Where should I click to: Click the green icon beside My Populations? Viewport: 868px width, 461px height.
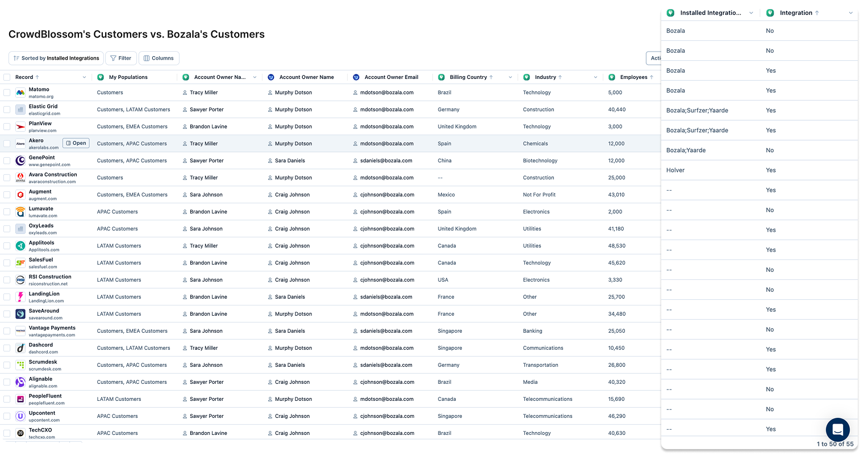click(x=101, y=77)
